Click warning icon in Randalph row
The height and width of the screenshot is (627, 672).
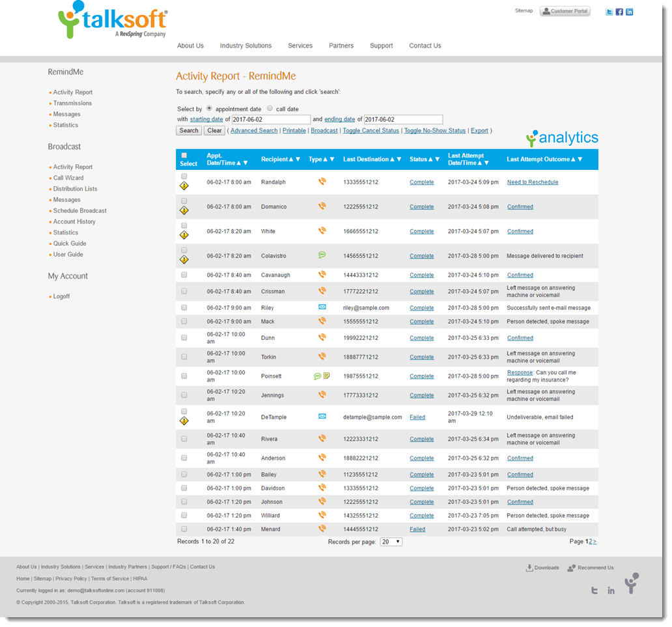[184, 186]
